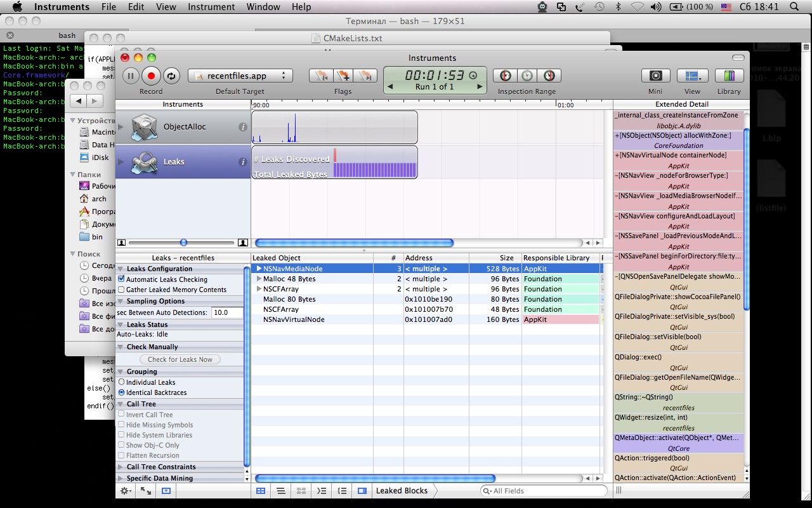Expand the Leaks track disclosure triangle

pyautogui.click(x=121, y=162)
